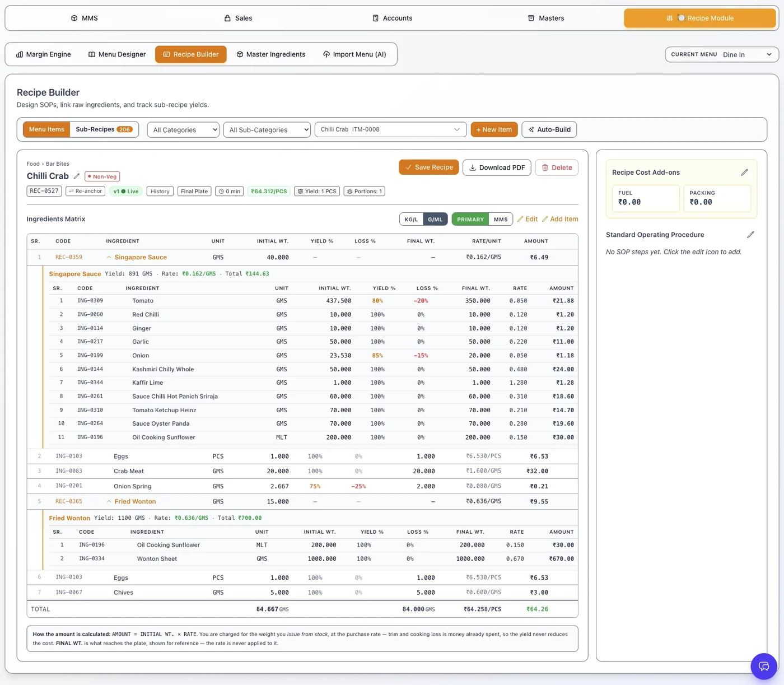Image resolution: width=784 pixels, height=685 pixels.
Task: Open recipe History
Action: click(160, 191)
